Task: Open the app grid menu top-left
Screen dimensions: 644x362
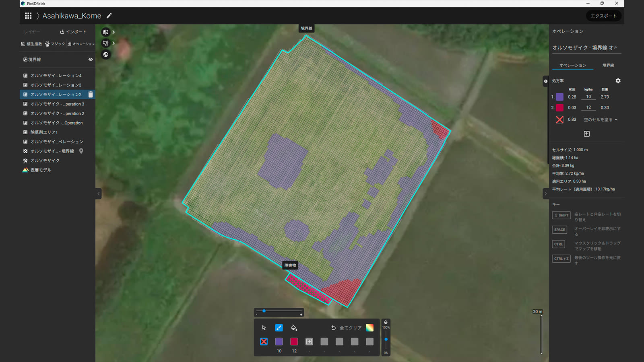Action: (x=28, y=16)
